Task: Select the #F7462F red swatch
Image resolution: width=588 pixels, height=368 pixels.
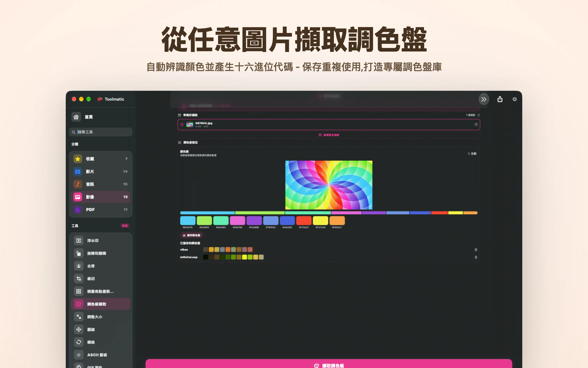Action: pyautogui.click(x=304, y=221)
